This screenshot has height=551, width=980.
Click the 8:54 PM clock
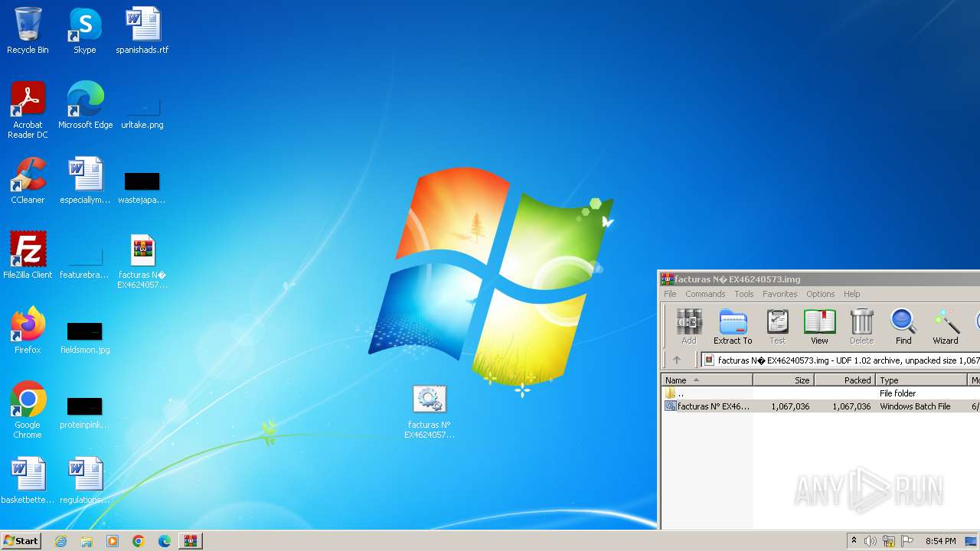click(940, 541)
